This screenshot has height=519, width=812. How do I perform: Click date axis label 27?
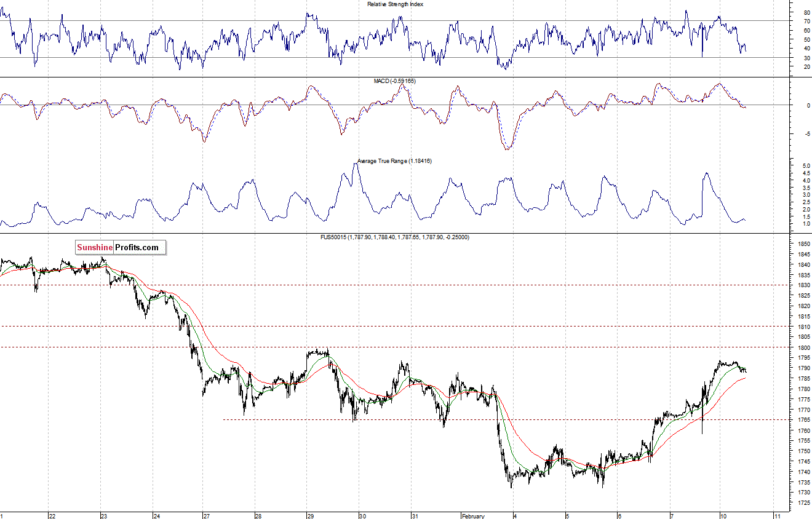tap(206, 516)
